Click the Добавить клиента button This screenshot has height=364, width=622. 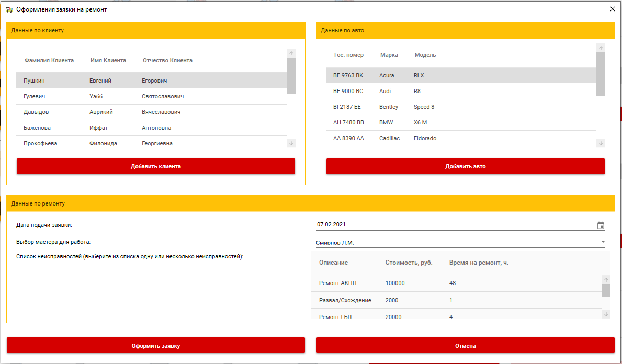pos(156,166)
